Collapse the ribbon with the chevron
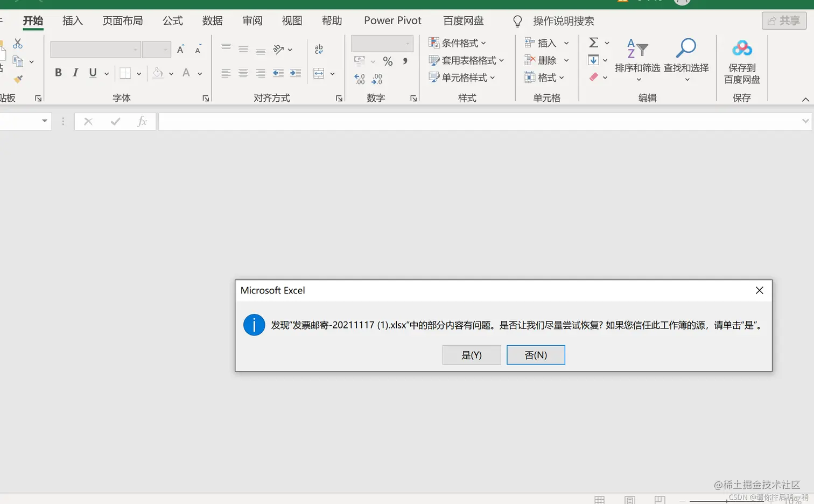Screen dimensions: 814x504 tap(805, 100)
